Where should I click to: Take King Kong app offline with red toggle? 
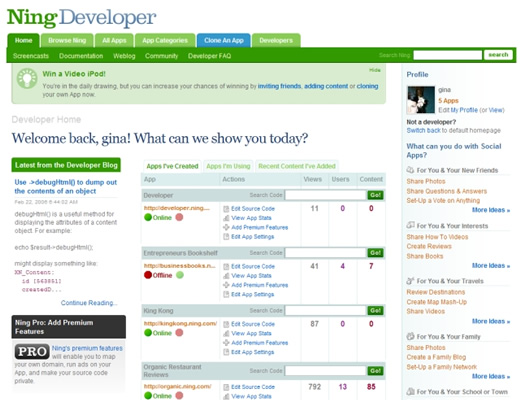click(x=179, y=333)
